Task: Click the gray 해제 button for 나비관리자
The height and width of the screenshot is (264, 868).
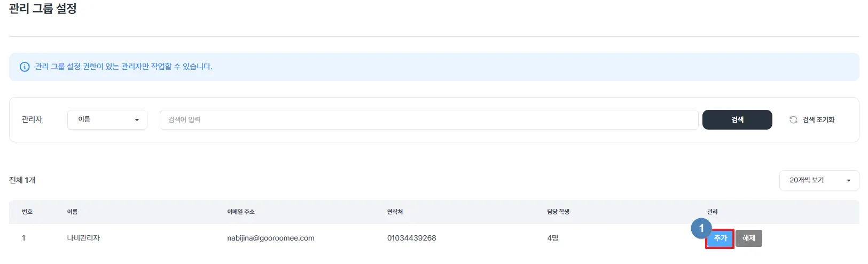Action: click(x=749, y=238)
